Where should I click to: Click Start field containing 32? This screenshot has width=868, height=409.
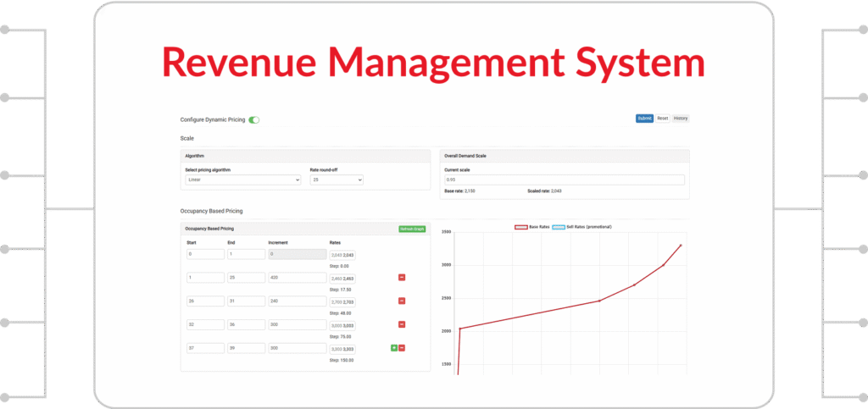205,325
